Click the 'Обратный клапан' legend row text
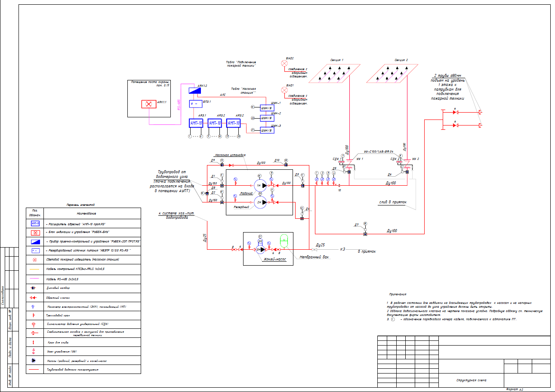Viewport: 555px width, 392px height. coord(58,297)
